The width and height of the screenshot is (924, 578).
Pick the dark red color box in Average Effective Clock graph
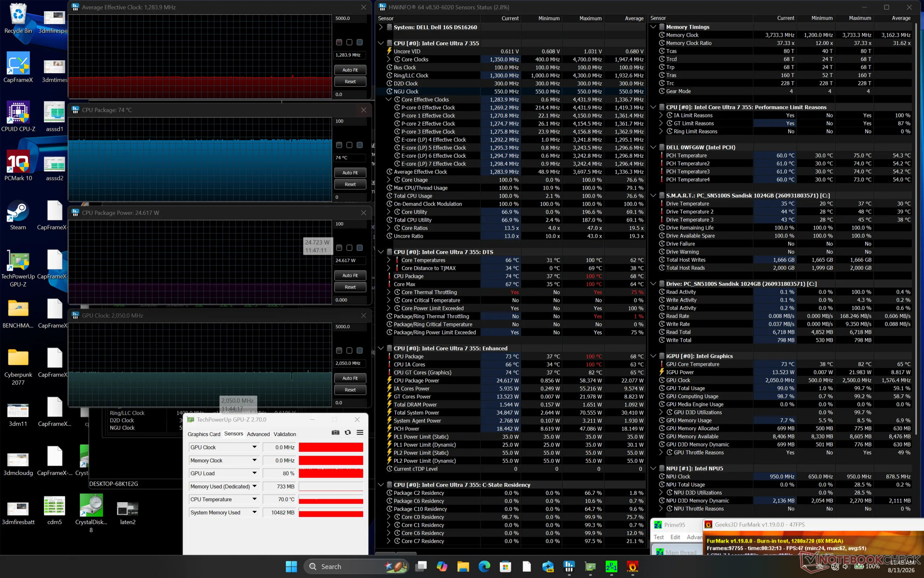[x=339, y=42]
